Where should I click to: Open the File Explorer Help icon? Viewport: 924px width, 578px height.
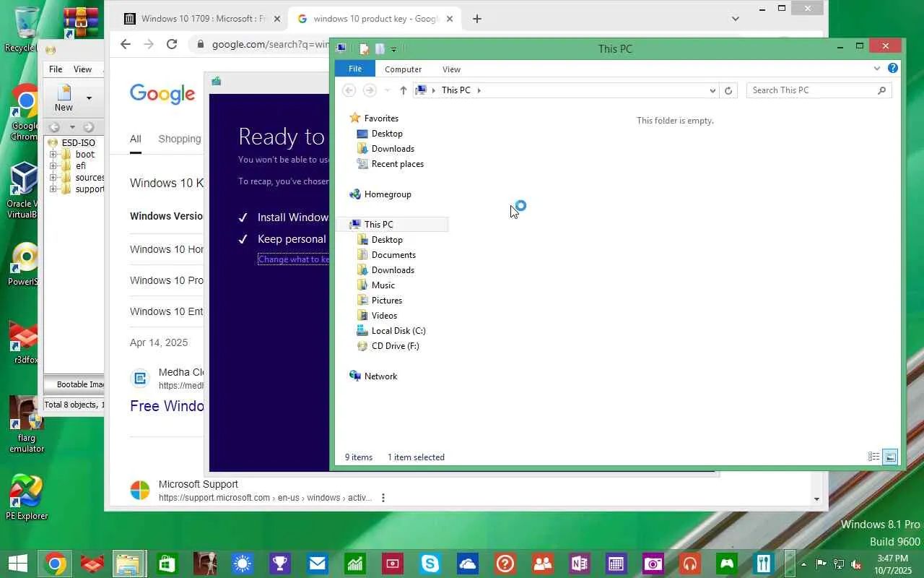pos(893,69)
